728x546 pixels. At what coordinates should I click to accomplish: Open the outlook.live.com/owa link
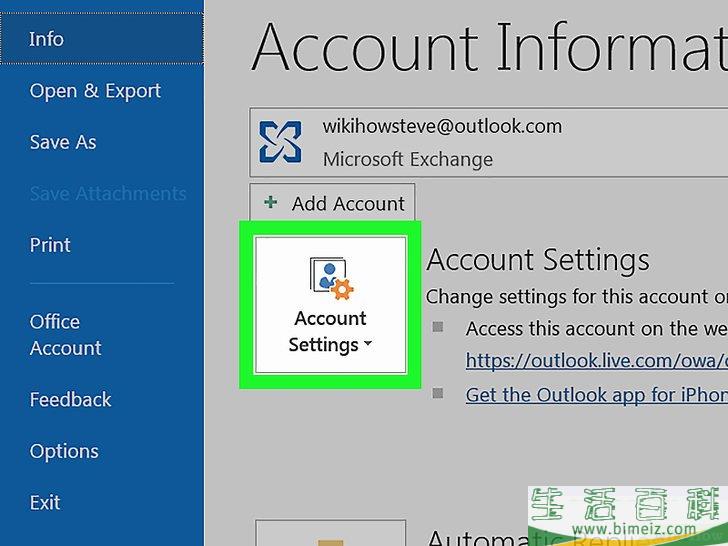point(597,361)
